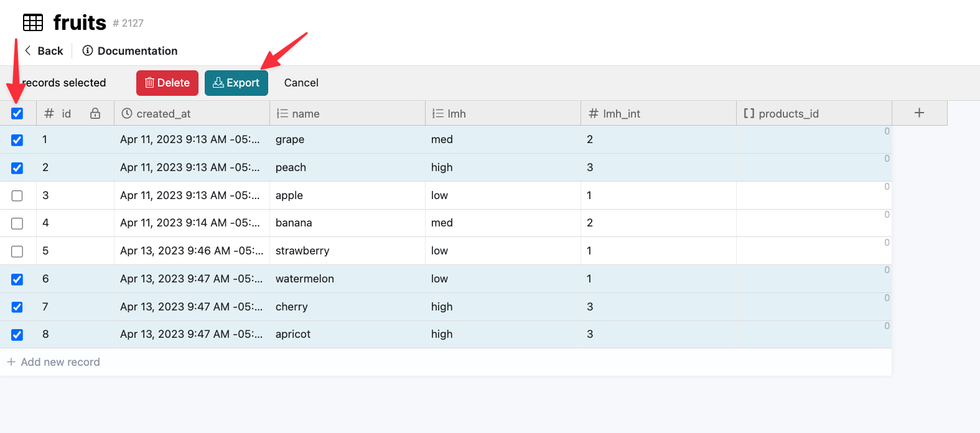
Task: Click the lmh cell in apple row
Action: [x=503, y=195]
